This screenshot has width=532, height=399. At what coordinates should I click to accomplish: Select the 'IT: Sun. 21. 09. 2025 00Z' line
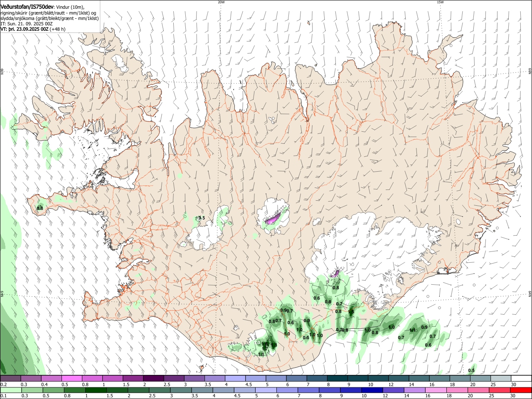click(x=27, y=24)
